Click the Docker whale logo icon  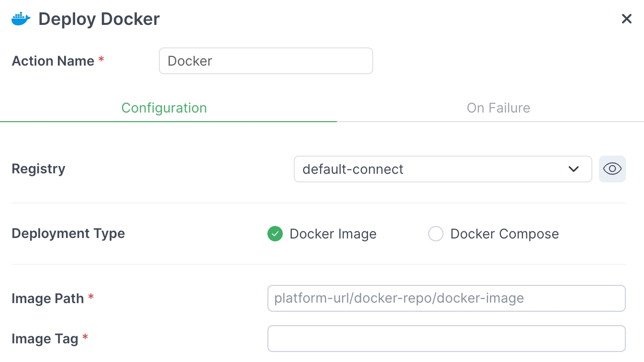[x=21, y=19]
